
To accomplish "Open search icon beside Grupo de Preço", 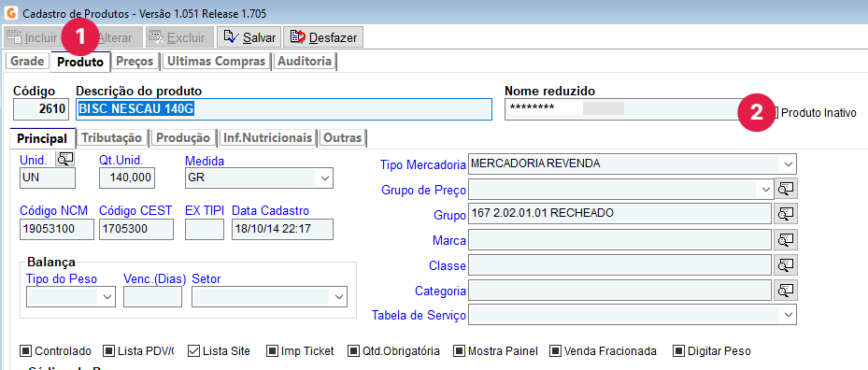I will point(786,189).
